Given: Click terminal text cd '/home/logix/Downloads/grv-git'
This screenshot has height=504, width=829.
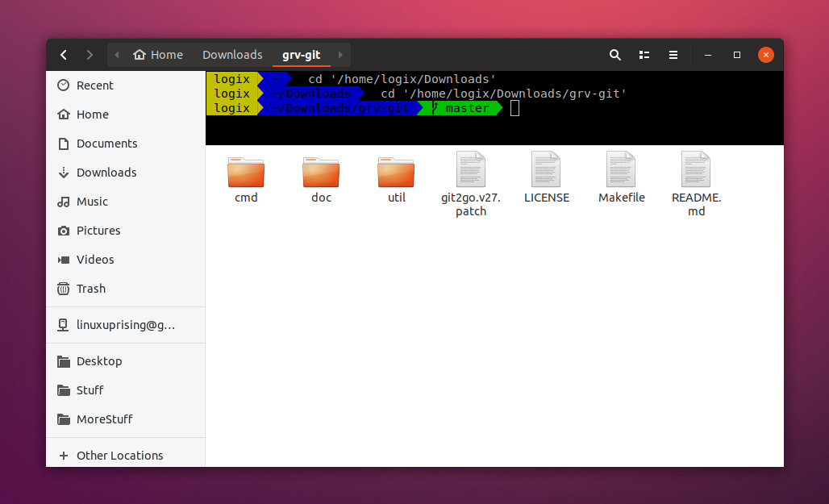Looking at the screenshot, I should click(503, 94).
